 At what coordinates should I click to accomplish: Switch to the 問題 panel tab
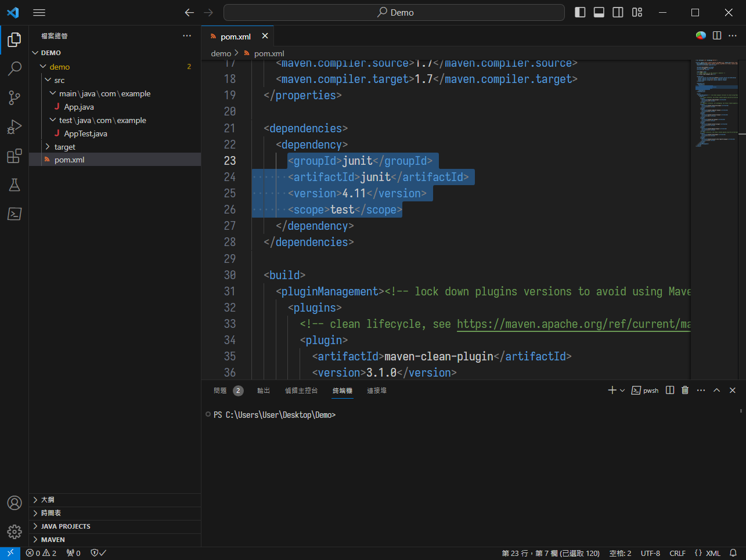220,391
